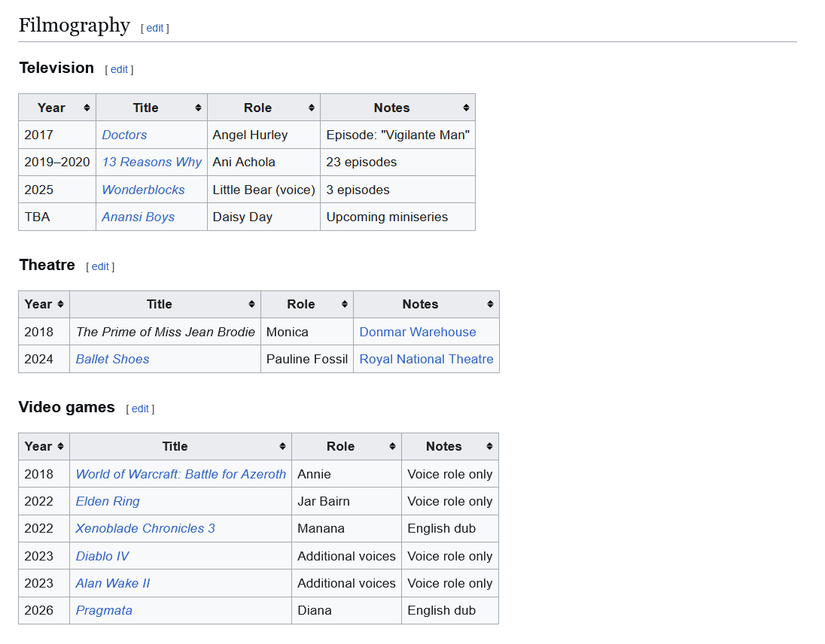
Task: Click the Filmography heading
Action: [75, 26]
